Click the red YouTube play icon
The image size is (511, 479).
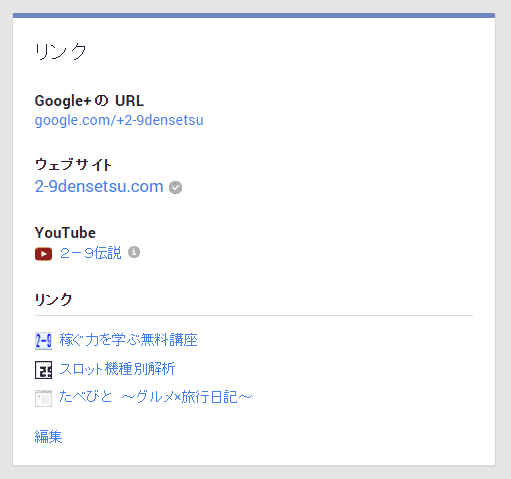43,254
